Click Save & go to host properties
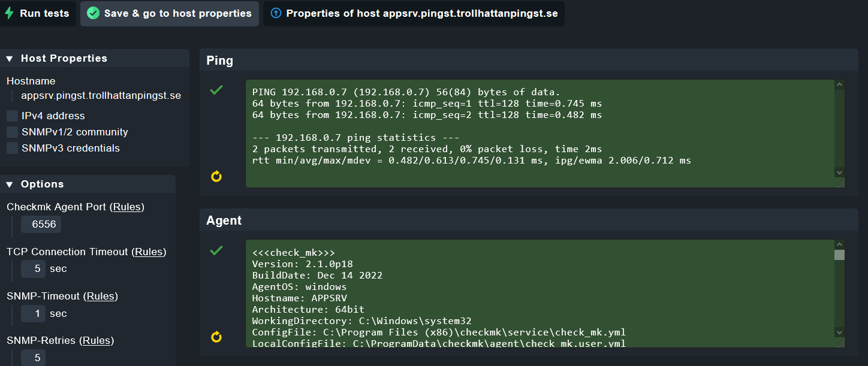 170,13
